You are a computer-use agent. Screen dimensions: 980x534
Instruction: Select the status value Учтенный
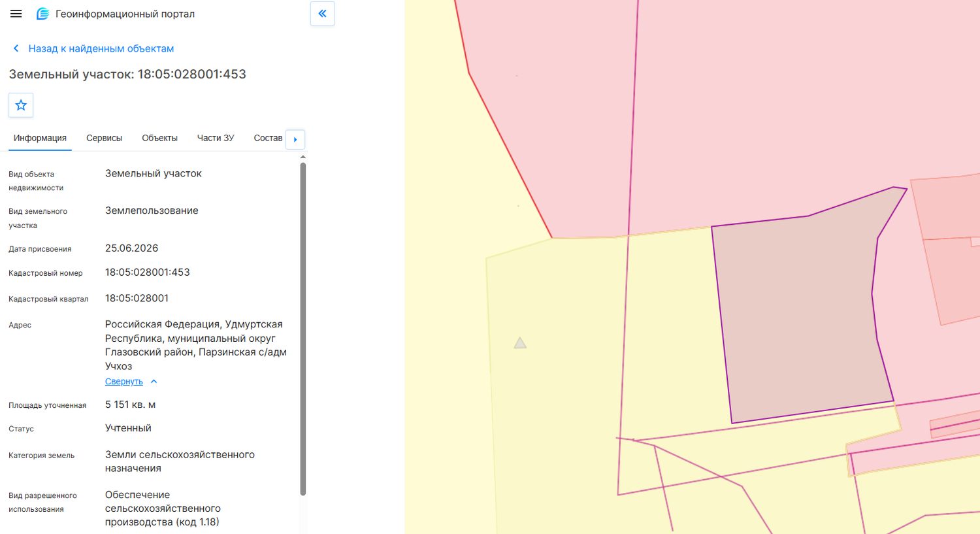(128, 428)
